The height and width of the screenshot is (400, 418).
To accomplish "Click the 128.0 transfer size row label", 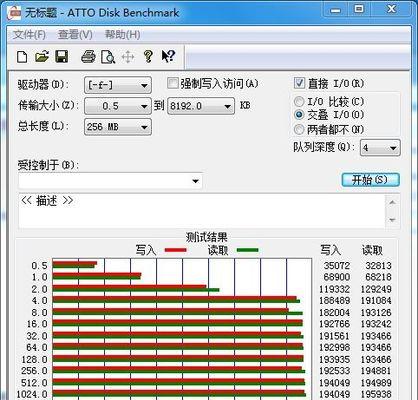I will pyautogui.click(x=34, y=359).
